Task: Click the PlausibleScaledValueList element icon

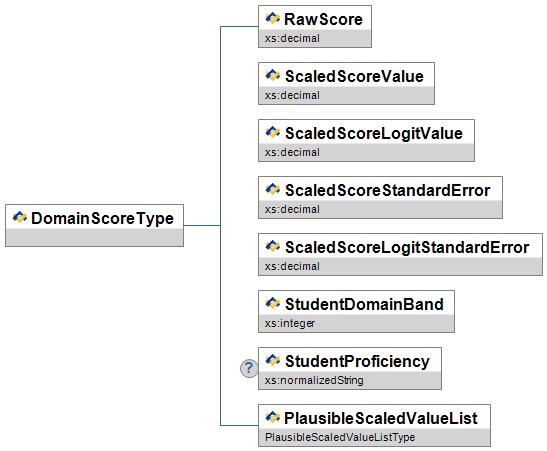Action: tap(272, 417)
